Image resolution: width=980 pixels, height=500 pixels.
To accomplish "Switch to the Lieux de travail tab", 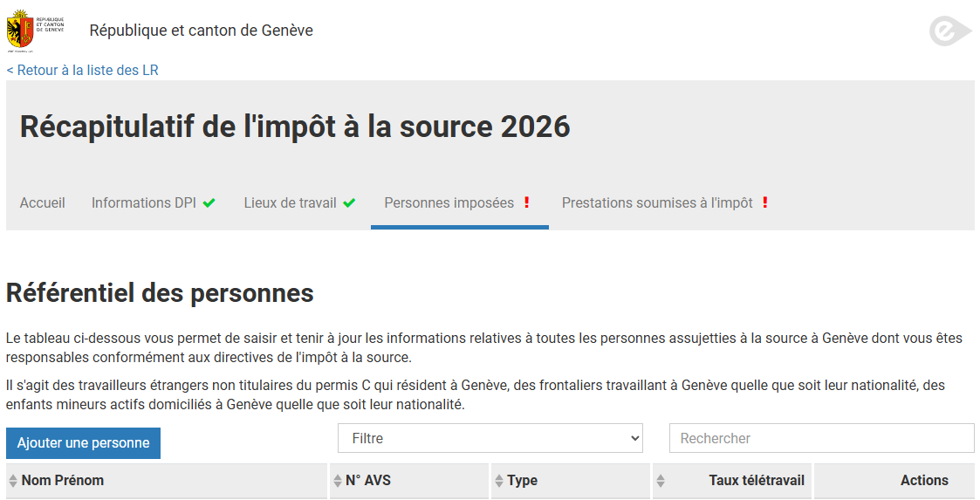I will click(x=290, y=203).
